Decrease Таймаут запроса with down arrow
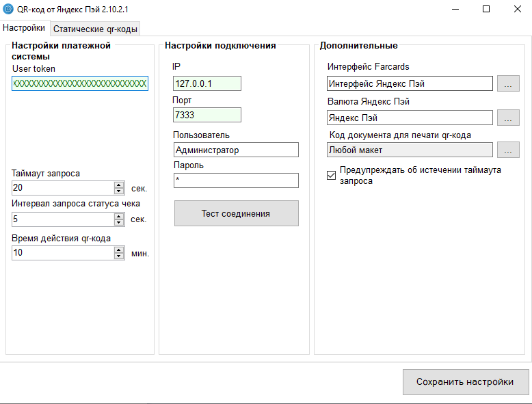 tap(119, 191)
